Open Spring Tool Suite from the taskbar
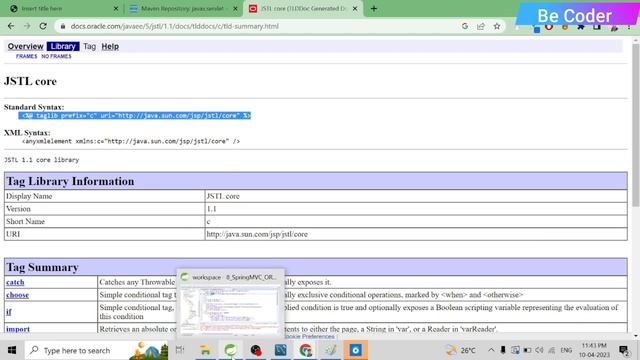Screen dimensions: 640x360 click(x=231, y=350)
